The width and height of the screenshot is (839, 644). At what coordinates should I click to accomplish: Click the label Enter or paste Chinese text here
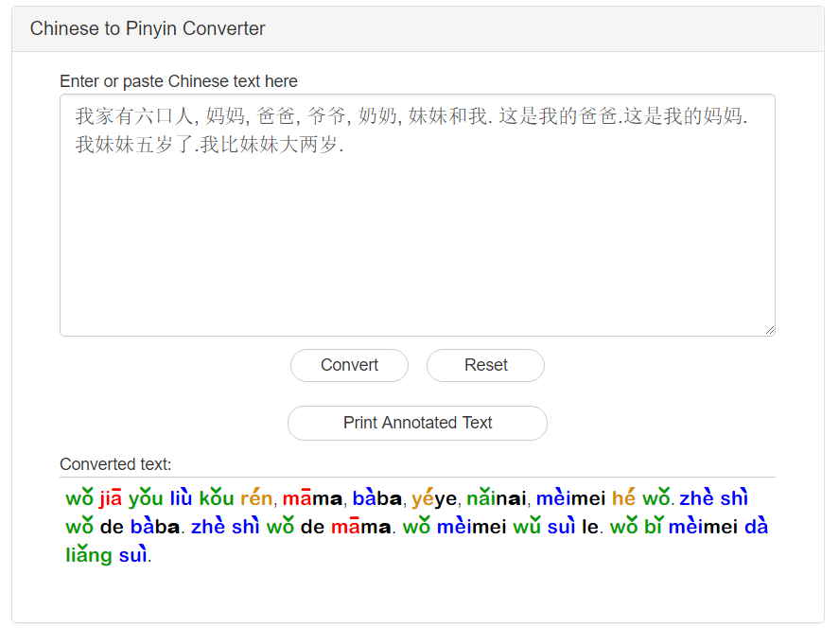point(178,81)
